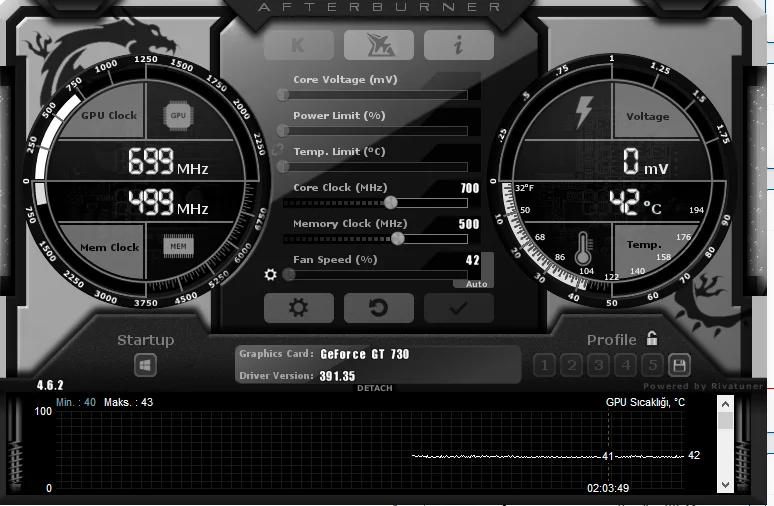The image size is (774, 506).
Task: Click the Memory Clock value 500
Action: [x=468, y=224]
